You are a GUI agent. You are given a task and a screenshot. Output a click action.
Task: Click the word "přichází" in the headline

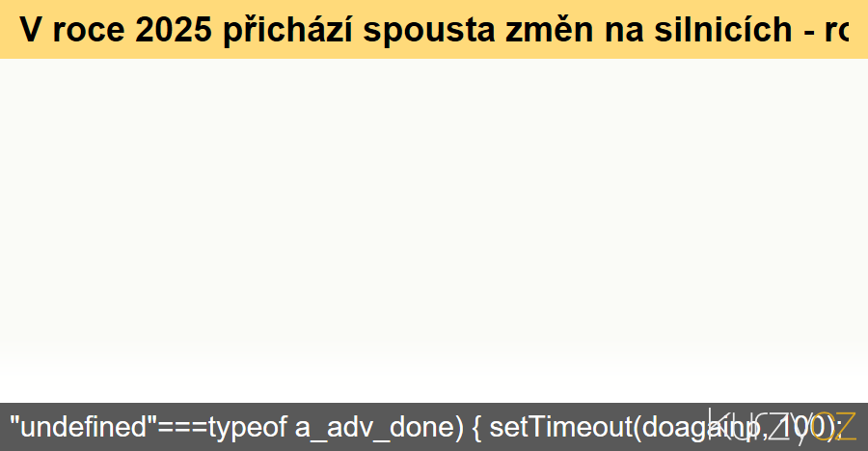287,29
